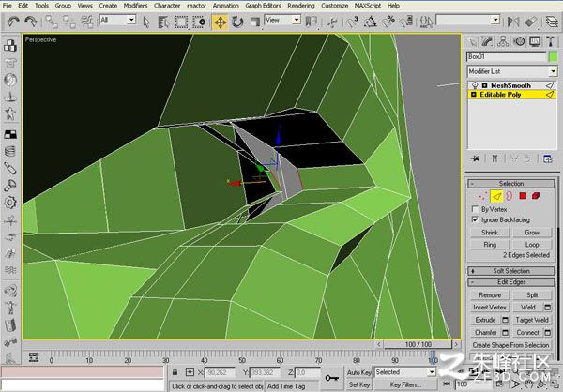
Task: Collapse the Edit Edges rollout
Action: coord(511,282)
